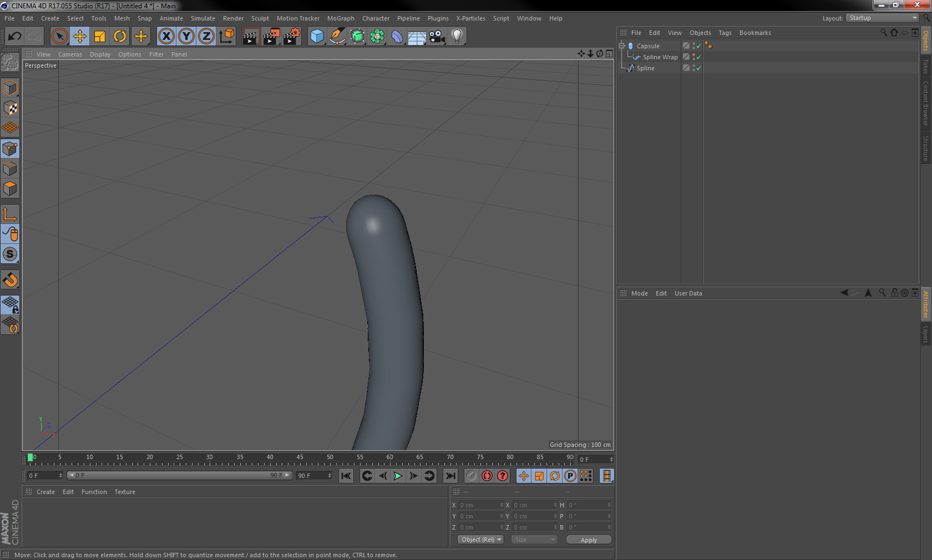
Task: Select Spline Wrap in Object Manager
Action: (660, 57)
